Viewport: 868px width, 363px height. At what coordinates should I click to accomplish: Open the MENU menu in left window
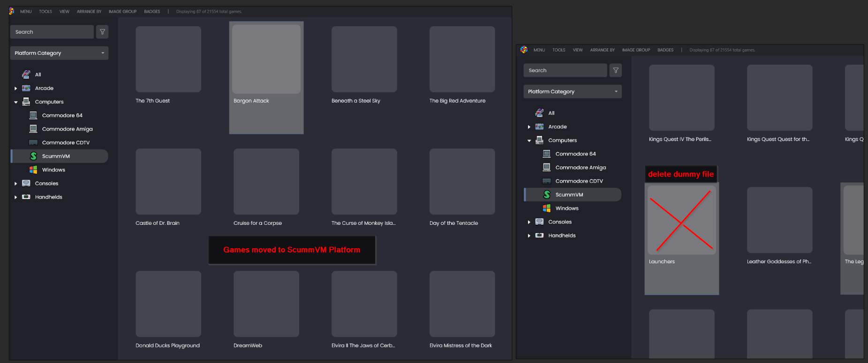(x=26, y=11)
